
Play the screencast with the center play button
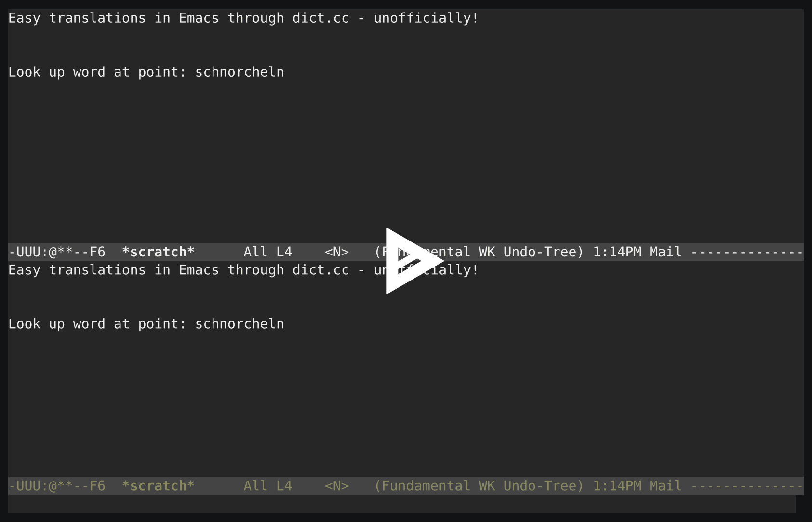click(414, 261)
